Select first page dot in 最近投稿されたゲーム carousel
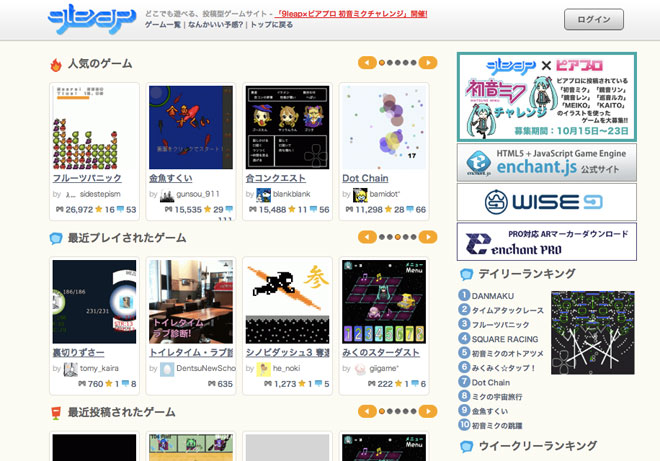660x461 pixels. pos(382,411)
